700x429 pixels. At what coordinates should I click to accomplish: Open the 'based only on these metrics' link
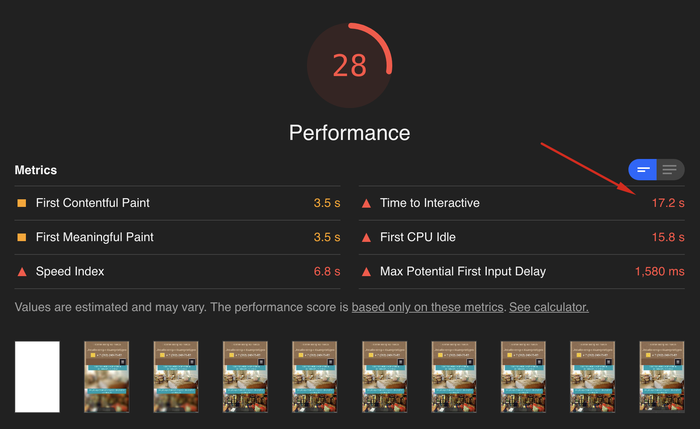428,307
